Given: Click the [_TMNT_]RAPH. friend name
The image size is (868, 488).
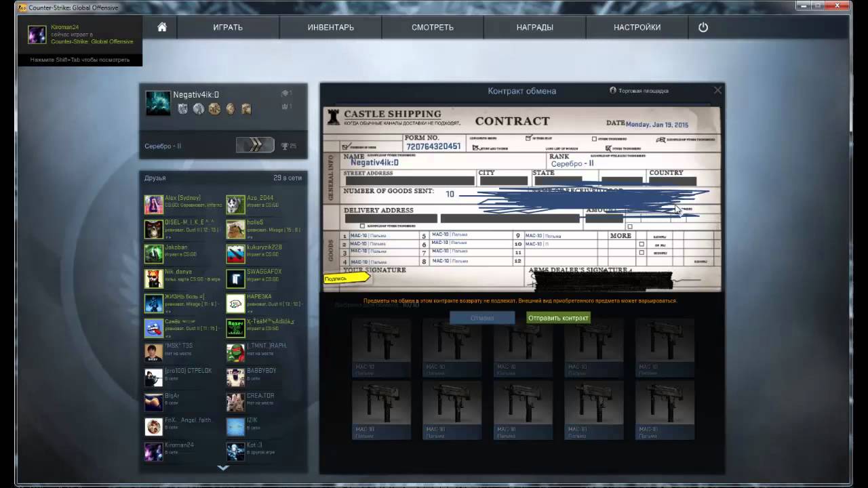Looking at the screenshot, I should [267, 346].
